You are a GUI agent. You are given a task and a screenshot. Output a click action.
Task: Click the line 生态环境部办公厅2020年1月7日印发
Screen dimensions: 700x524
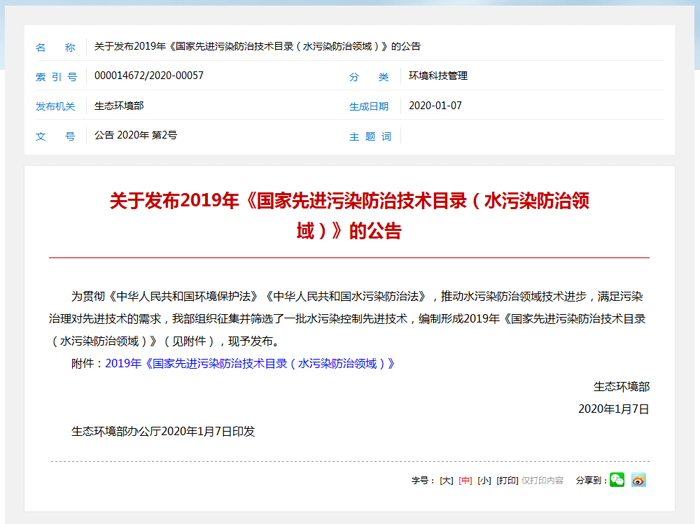pos(163,432)
